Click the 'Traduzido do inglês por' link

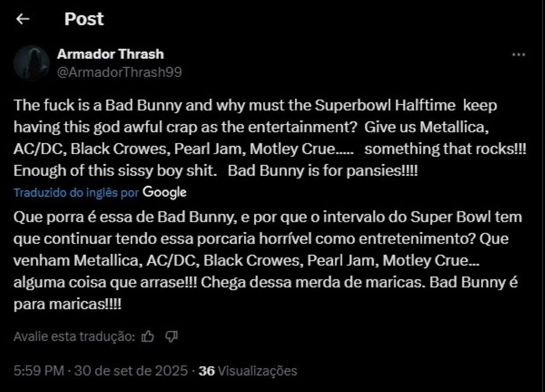76,192
